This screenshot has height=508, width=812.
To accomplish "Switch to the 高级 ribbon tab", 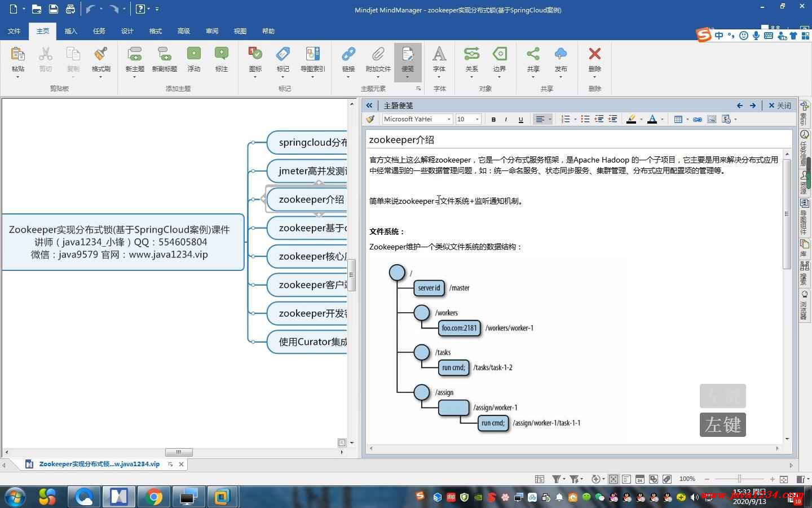I will [184, 31].
